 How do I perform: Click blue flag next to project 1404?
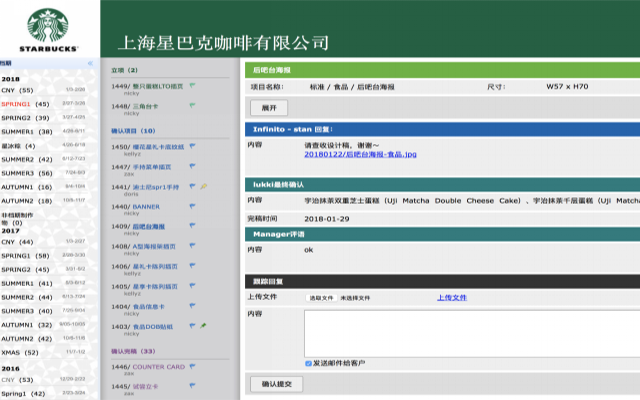coord(192,306)
